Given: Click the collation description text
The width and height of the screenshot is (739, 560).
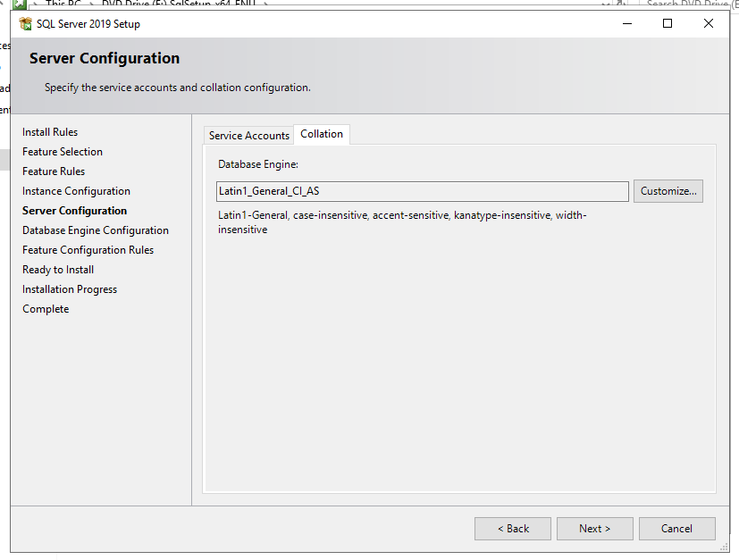Looking at the screenshot, I should click(x=402, y=222).
